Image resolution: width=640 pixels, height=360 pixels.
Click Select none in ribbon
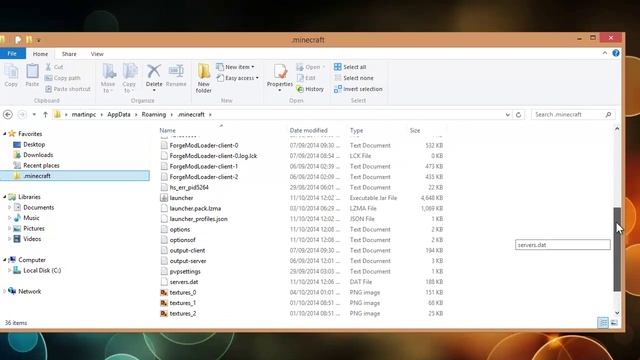pos(354,78)
